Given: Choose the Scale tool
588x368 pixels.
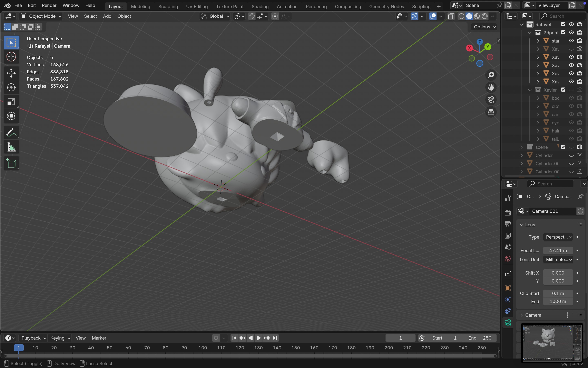Looking at the screenshot, I should tap(11, 102).
